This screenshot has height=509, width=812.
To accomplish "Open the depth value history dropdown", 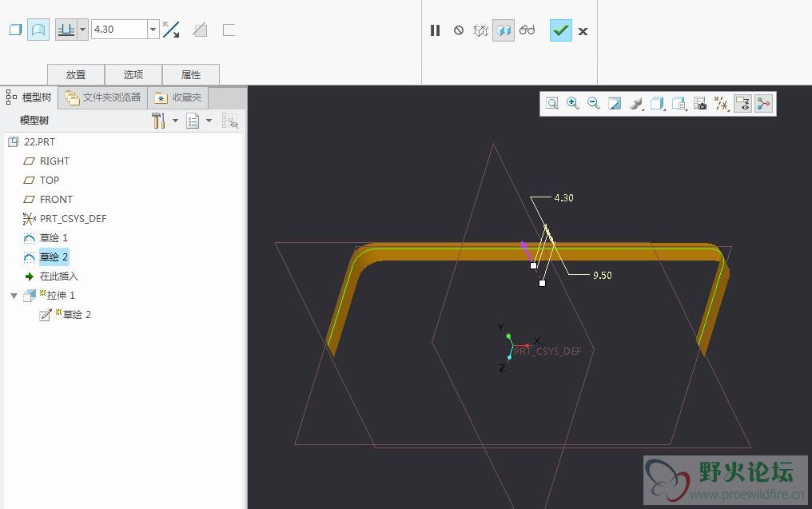I will [x=153, y=30].
